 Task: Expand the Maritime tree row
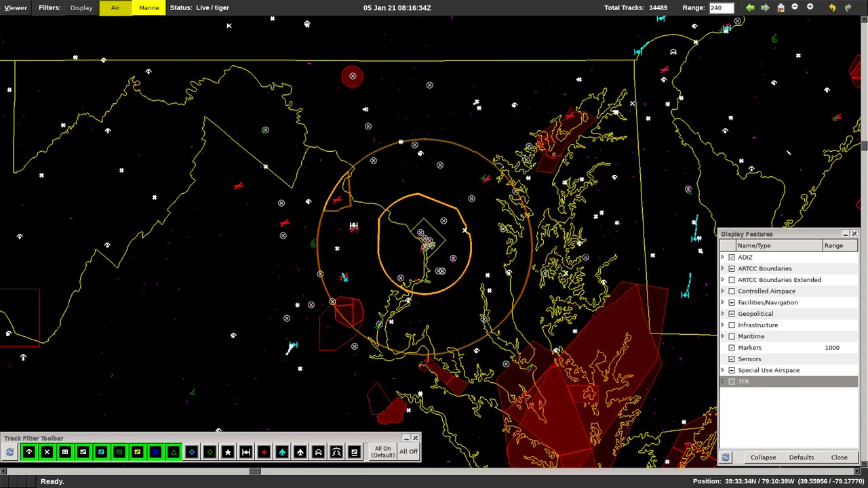[x=723, y=336]
